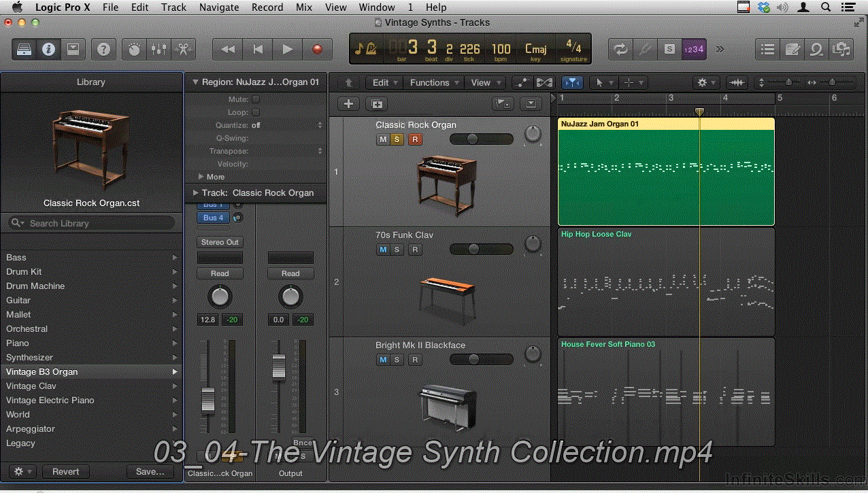The height and width of the screenshot is (493, 868).
Task: Toggle the Flex show/hide button
Action: pyautogui.click(x=544, y=82)
